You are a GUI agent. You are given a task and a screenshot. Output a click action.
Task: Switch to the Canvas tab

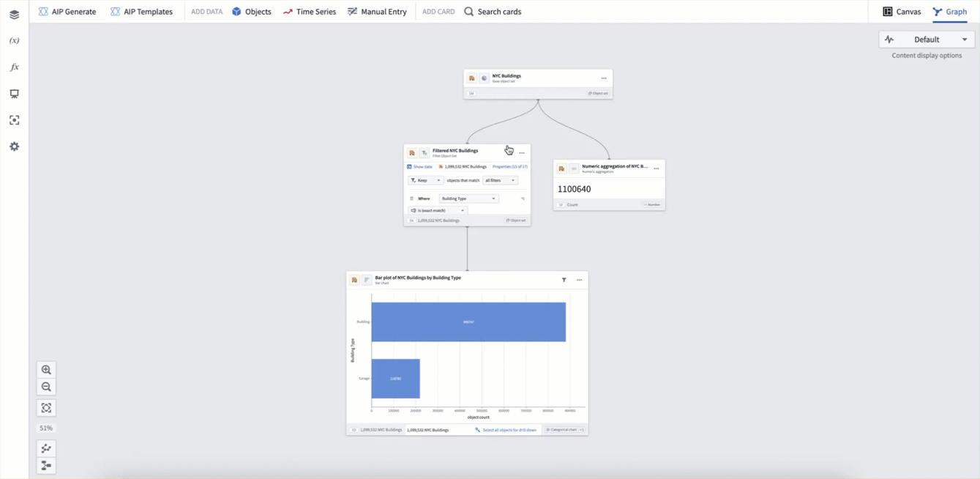[x=902, y=11]
